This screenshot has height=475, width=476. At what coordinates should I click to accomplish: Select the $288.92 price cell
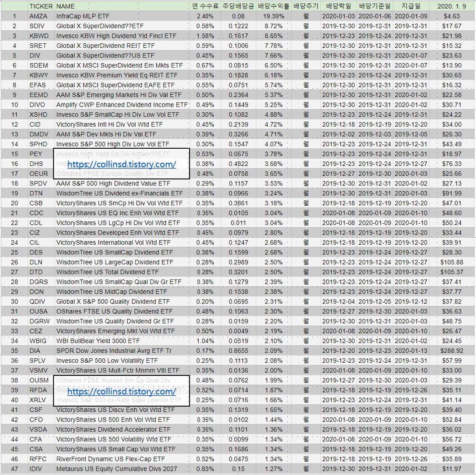(x=452, y=350)
